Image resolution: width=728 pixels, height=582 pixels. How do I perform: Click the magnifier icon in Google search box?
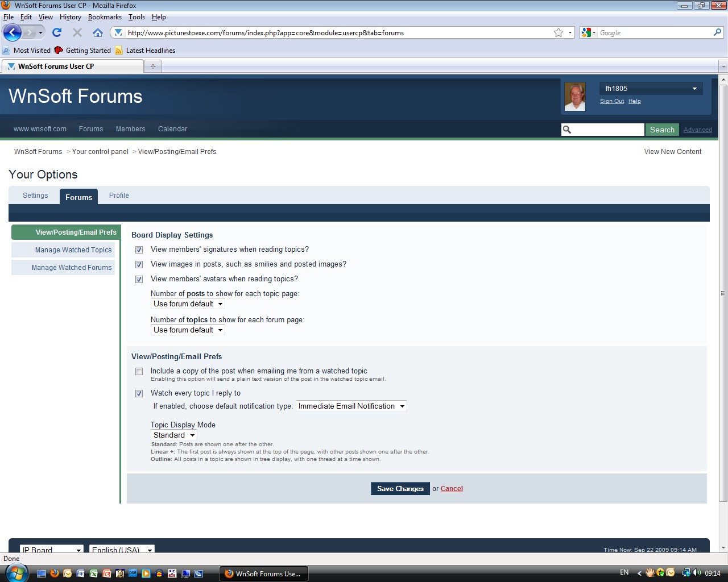point(717,32)
